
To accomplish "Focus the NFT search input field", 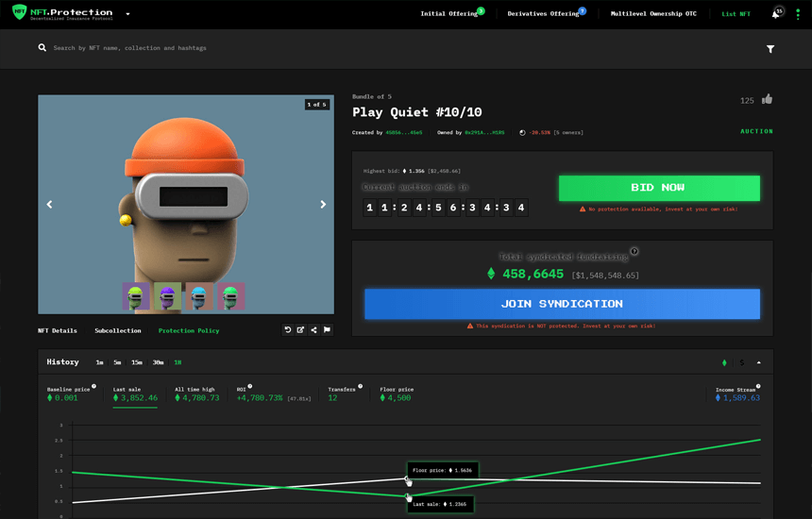I will pyautogui.click(x=283, y=48).
